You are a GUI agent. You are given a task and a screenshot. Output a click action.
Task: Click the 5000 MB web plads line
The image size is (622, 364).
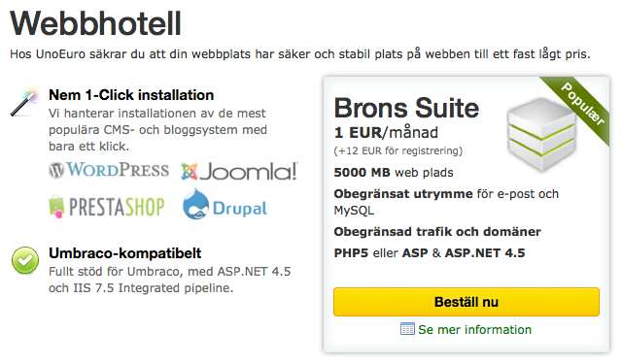(x=394, y=173)
